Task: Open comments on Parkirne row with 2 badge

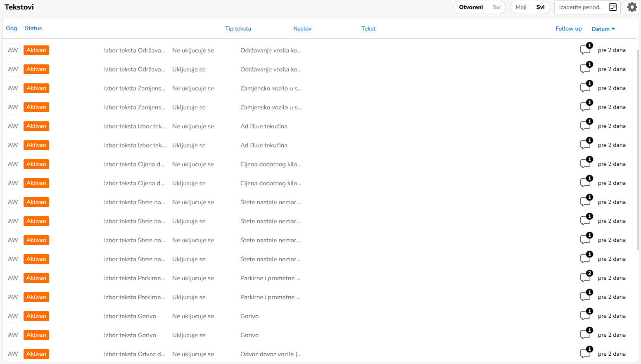Action: pos(585,277)
